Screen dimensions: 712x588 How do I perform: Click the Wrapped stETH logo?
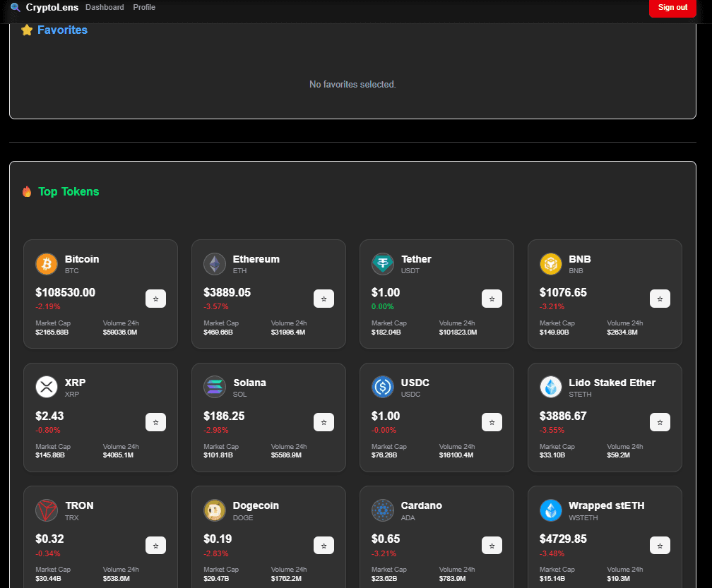pos(551,510)
